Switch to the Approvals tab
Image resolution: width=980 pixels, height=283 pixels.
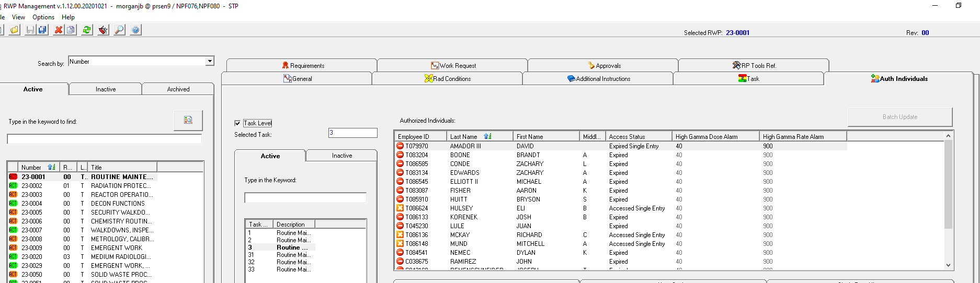pos(603,65)
